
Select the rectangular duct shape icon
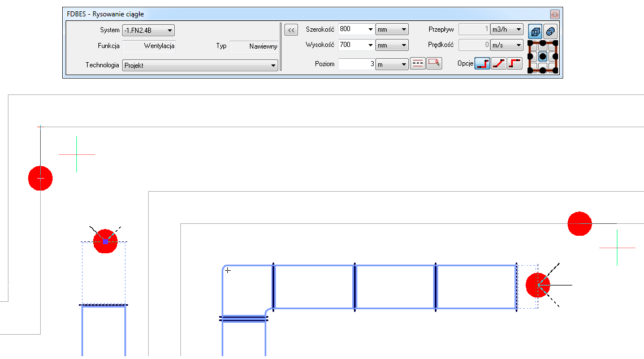534,32
